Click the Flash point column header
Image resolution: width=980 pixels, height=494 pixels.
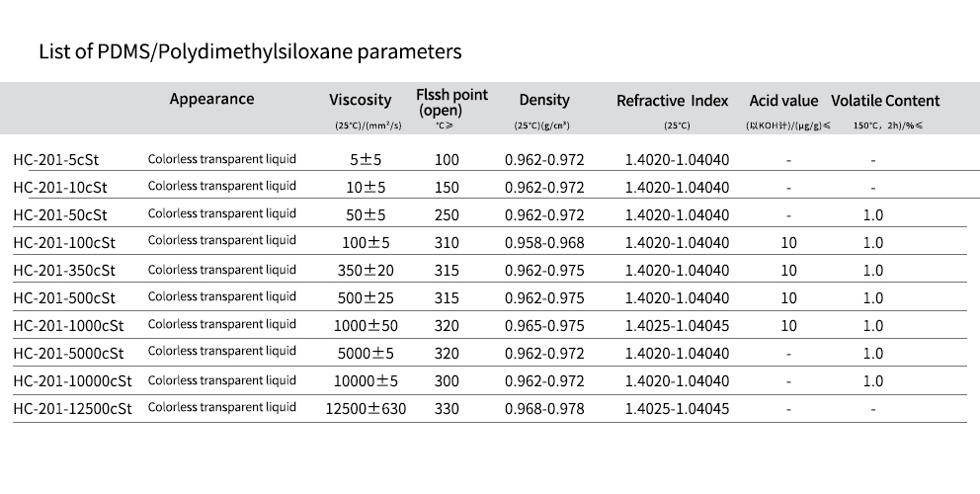451,102
